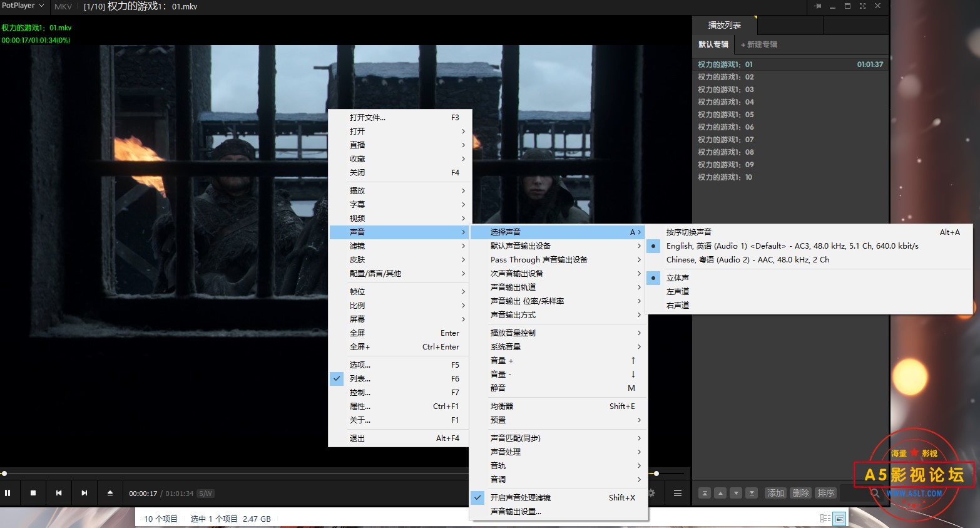Screen dimensions: 980x528
Task: Pause playback with the pause button
Action: 8,493
